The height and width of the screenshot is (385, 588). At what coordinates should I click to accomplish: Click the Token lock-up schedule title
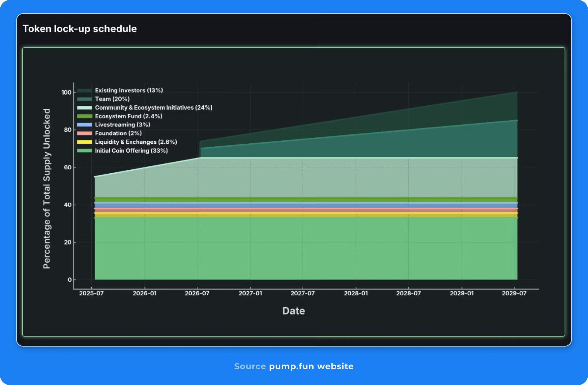pos(80,29)
